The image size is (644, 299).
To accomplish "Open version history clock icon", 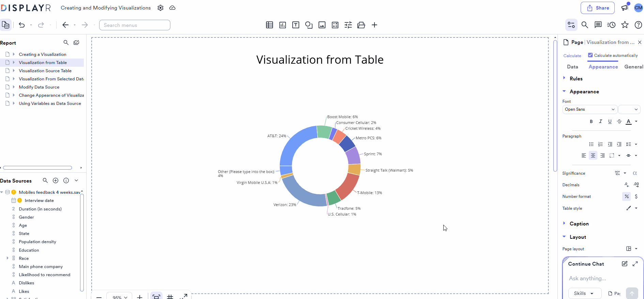I will tap(611, 25).
